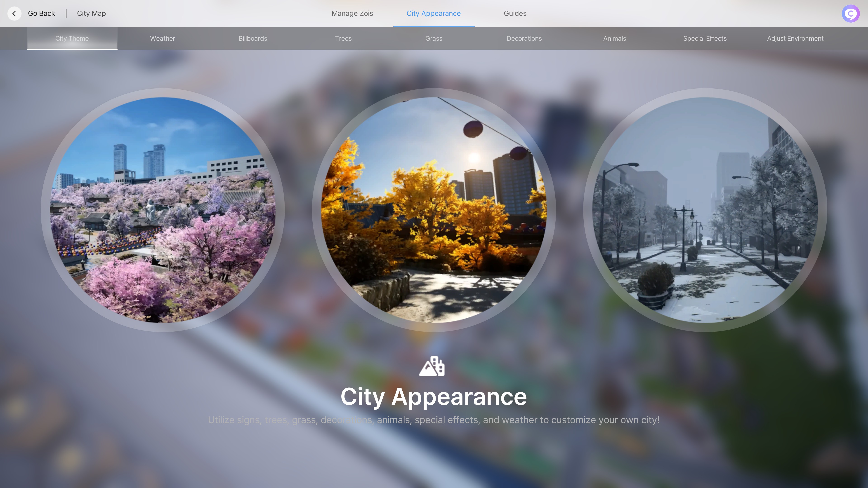The image size is (868, 488).
Task: Select the City Appearance top tab
Action: [x=434, y=14]
